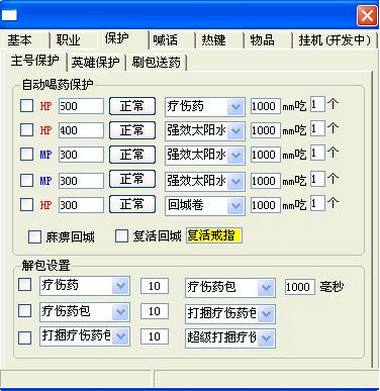This screenshot has width=380, height=391.
Task: Click the HP threshold field showing 400
Action: [81, 130]
